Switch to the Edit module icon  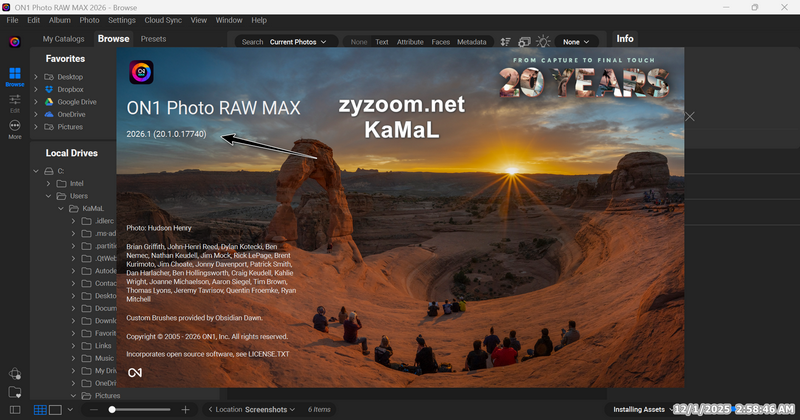point(15,101)
